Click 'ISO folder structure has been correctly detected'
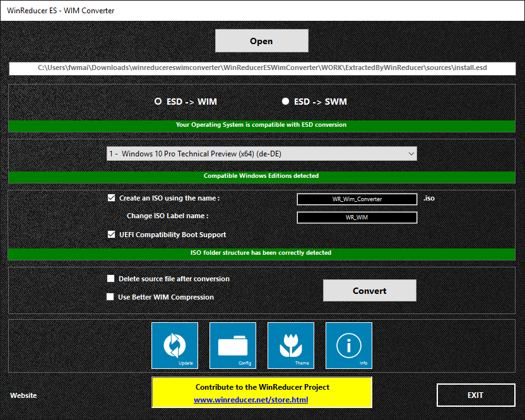The image size is (525, 420). (261, 253)
